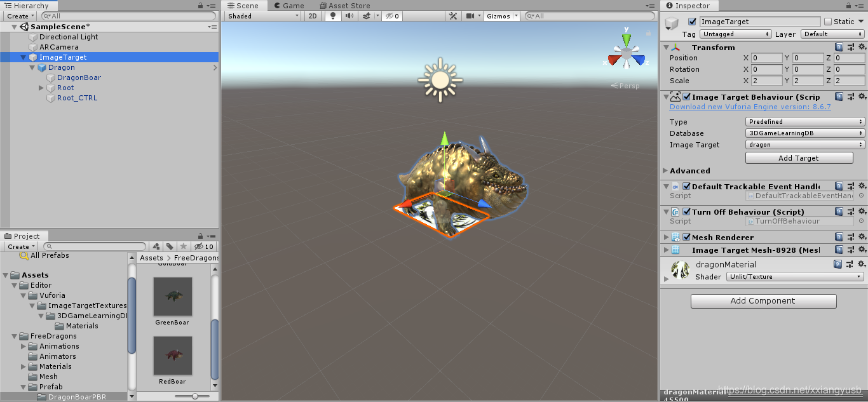This screenshot has height=402, width=868.
Task: Click the scene tools wrench icon
Action: [452, 16]
